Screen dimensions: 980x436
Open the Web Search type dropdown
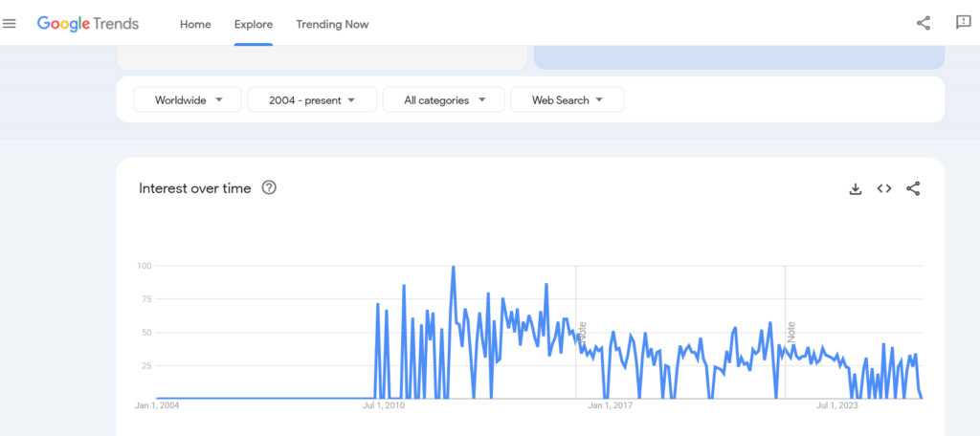pos(567,99)
